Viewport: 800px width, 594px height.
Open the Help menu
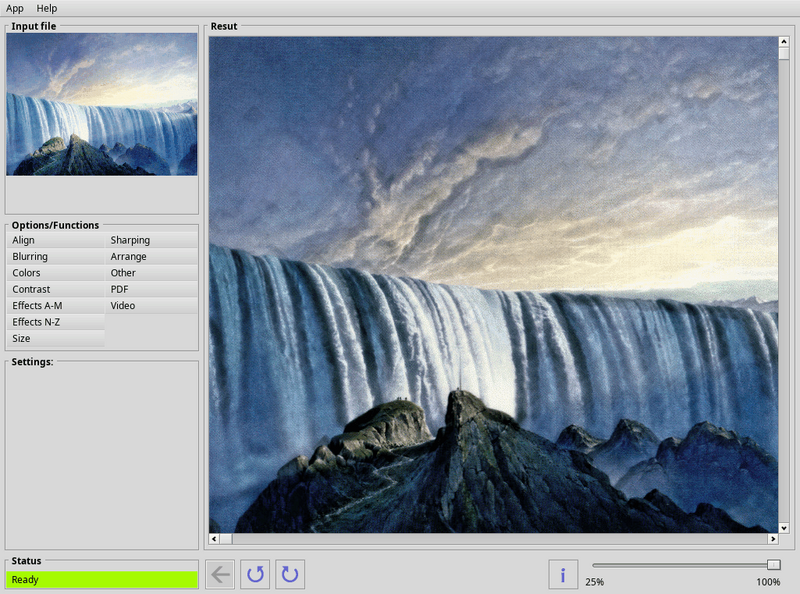click(x=46, y=8)
